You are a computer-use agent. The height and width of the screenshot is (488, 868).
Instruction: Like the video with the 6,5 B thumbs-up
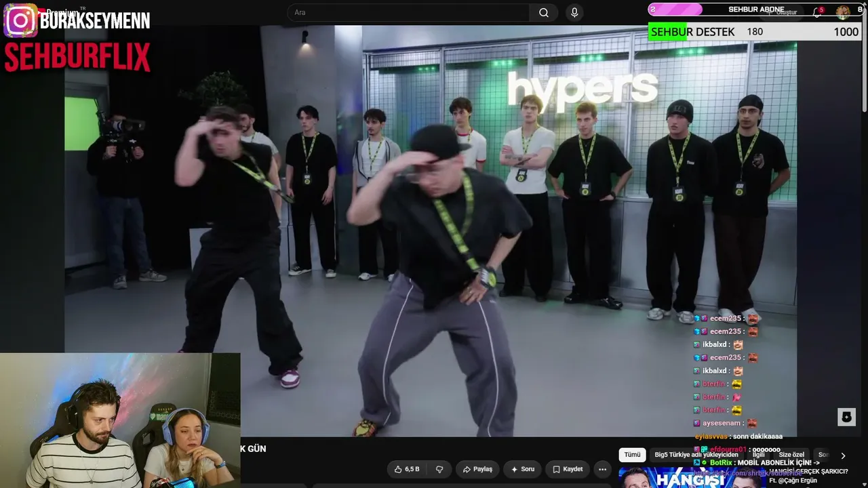(407, 469)
